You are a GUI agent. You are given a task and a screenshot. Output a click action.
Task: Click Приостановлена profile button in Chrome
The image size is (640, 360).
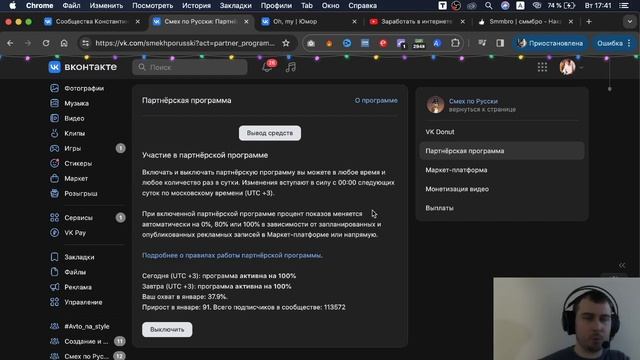(550, 43)
